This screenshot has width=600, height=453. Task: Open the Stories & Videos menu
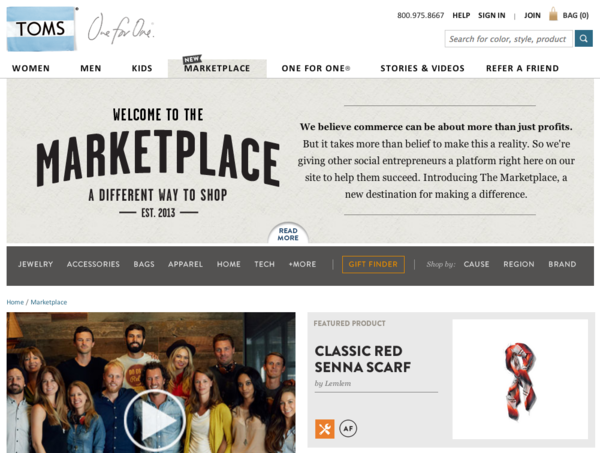(x=422, y=68)
